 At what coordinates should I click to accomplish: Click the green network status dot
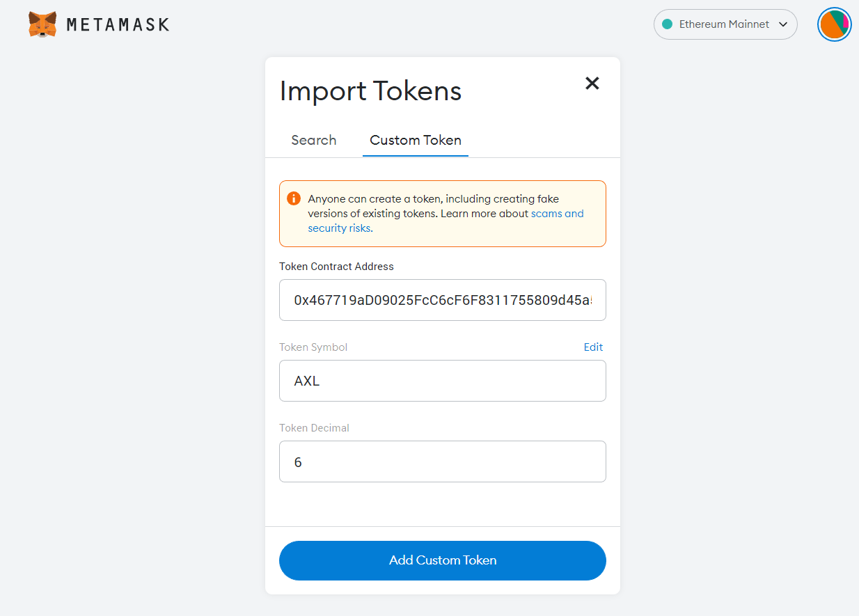click(667, 24)
